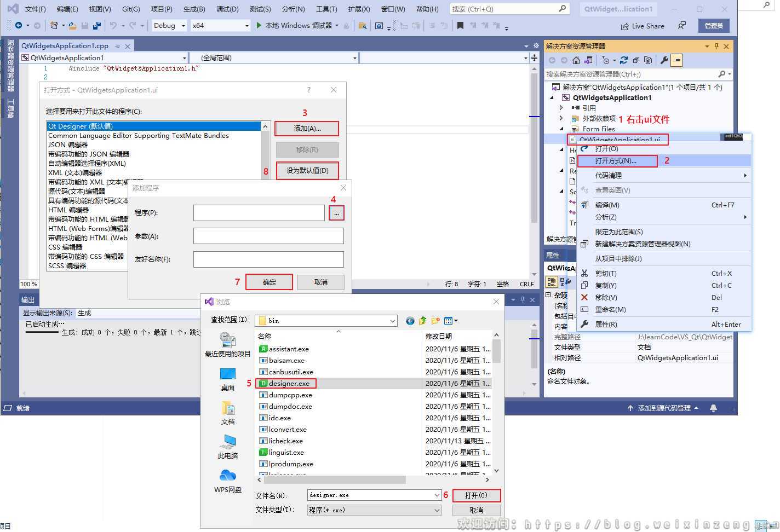Click the 设为默认值(D) button
This screenshot has width=780, height=532.
(x=307, y=170)
